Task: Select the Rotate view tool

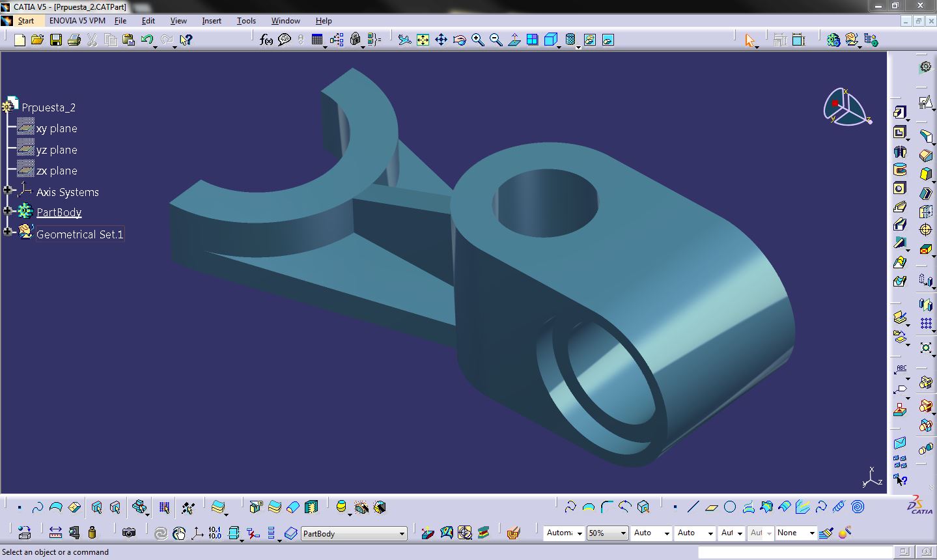Action: point(459,40)
